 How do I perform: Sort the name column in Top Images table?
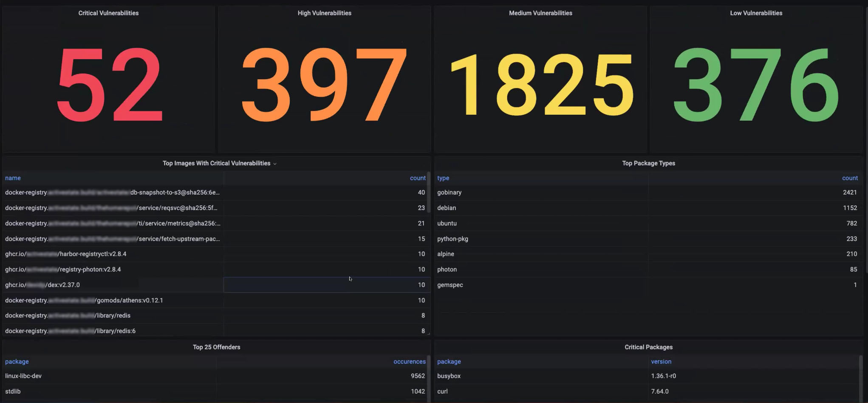pyautogui.click(x=13, y=178)
